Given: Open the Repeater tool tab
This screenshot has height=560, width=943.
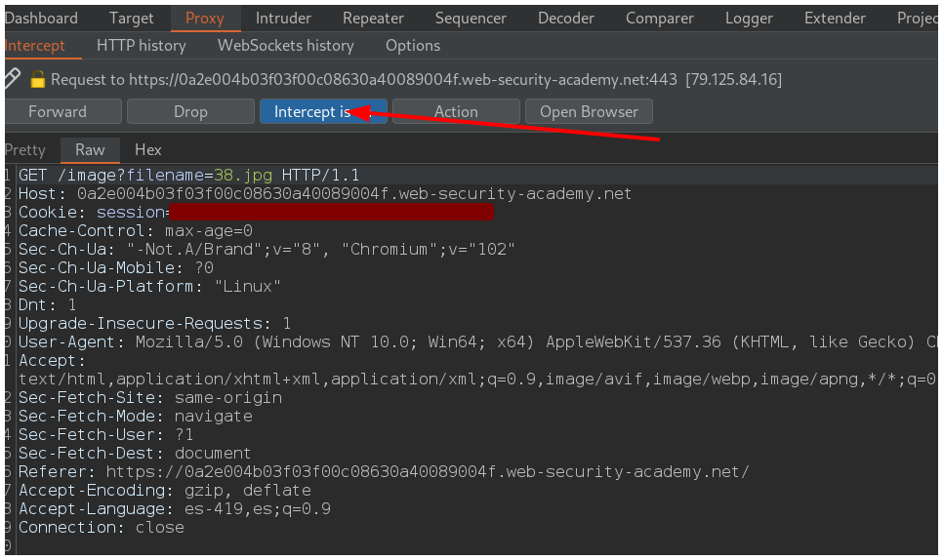Looking at the screenshot, I should click(x=373, y=18).
